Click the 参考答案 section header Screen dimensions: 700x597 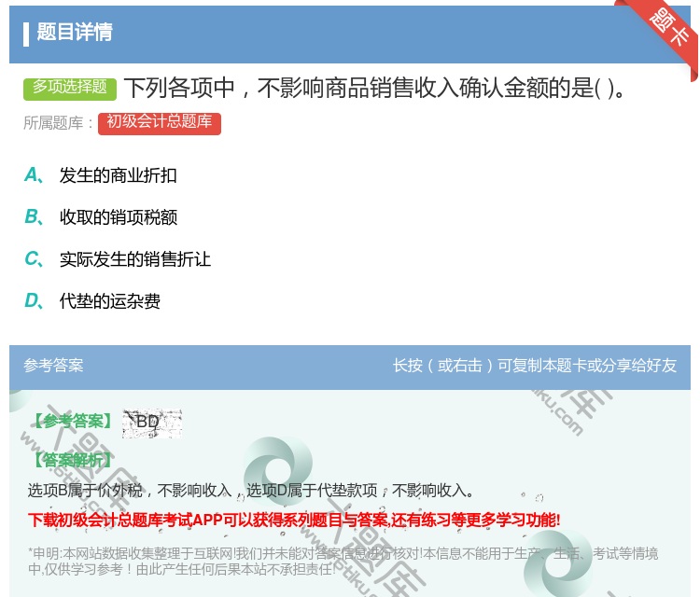click(x=53, y=366)
